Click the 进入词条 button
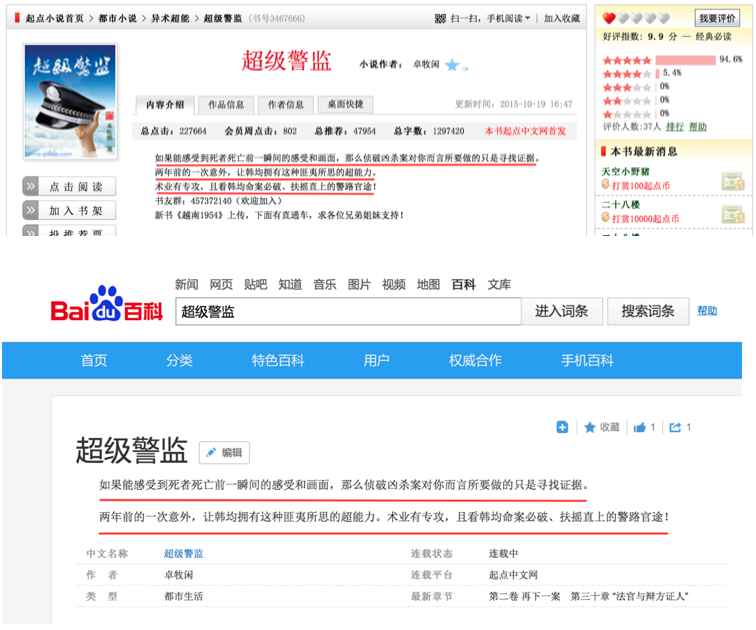Screen dimensions: 756x630 click(562, 311)
